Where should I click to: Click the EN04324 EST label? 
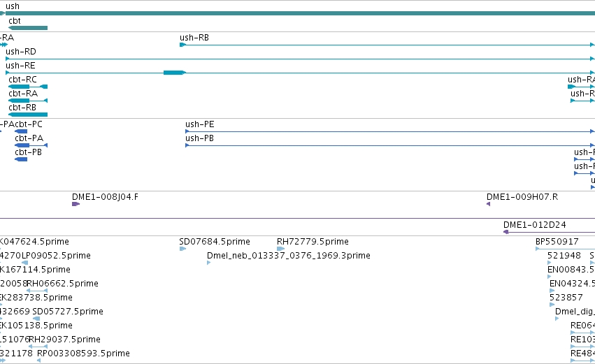(572, 284)
